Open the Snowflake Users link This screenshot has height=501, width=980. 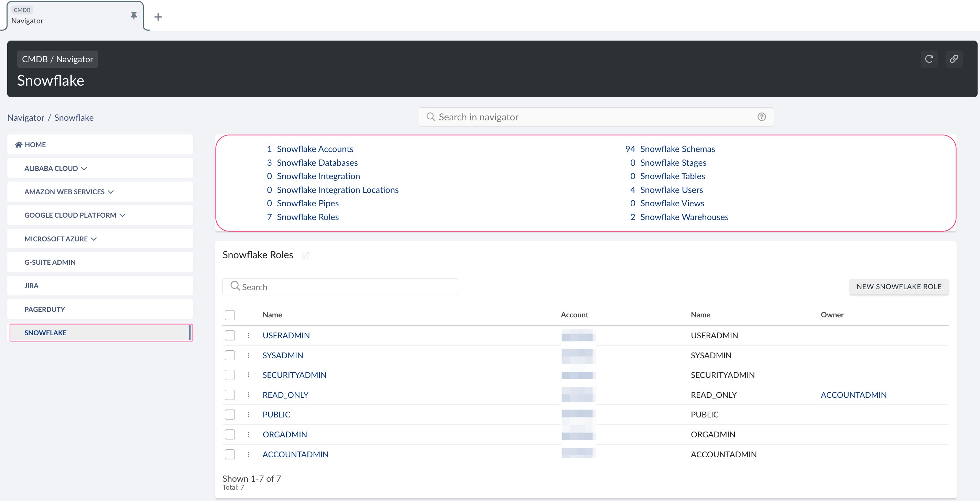tap(671, 190)
